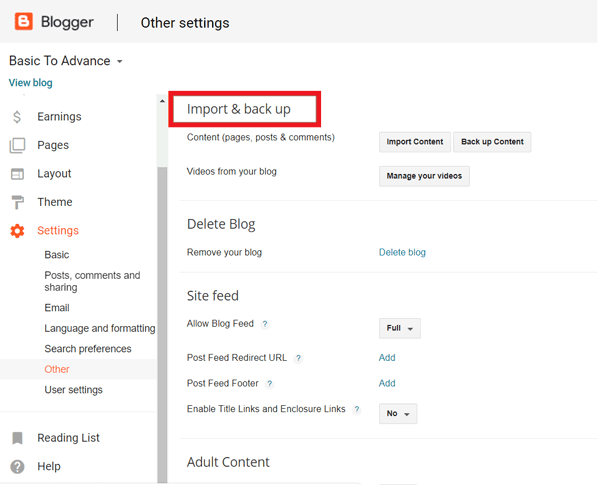
Task: Click the Theme paint roller icon
Action: click(17, 202)
